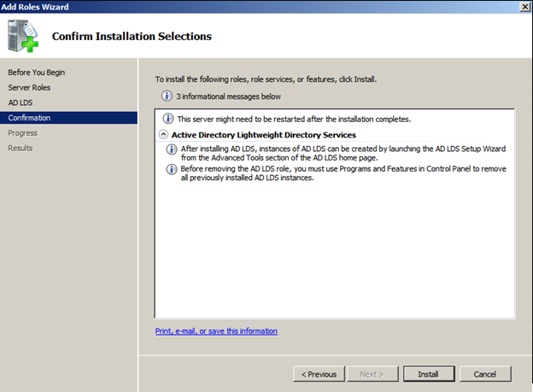Select Before You Begin step
The width and height of the screenshot is (533, 392).
[37, 73]
